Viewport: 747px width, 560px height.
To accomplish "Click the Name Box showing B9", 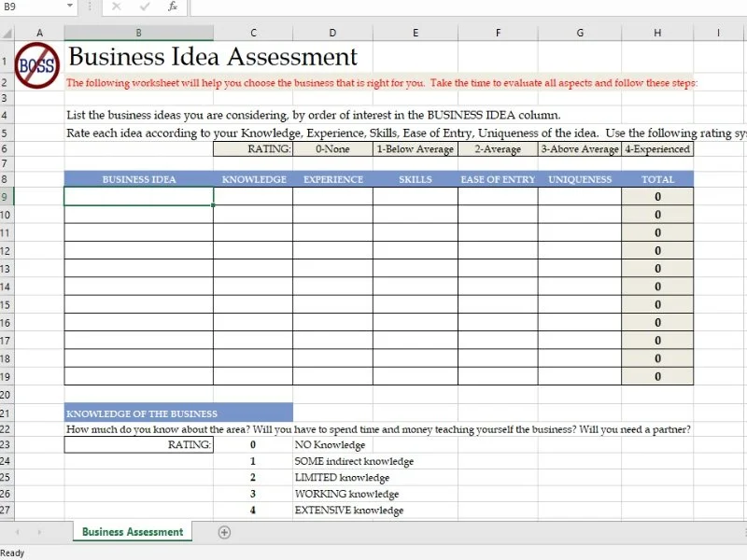I will (32, 7).
